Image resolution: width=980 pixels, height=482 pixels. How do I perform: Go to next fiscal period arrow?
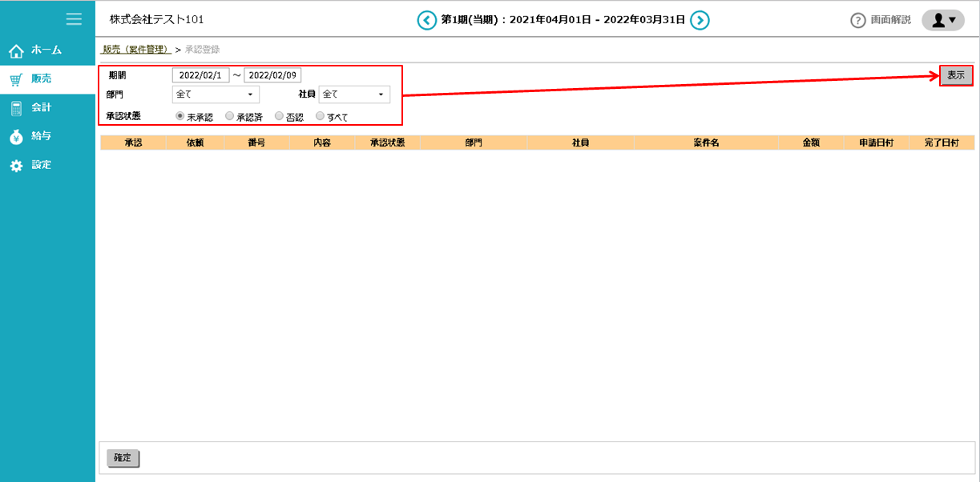[x=700, y=20]
